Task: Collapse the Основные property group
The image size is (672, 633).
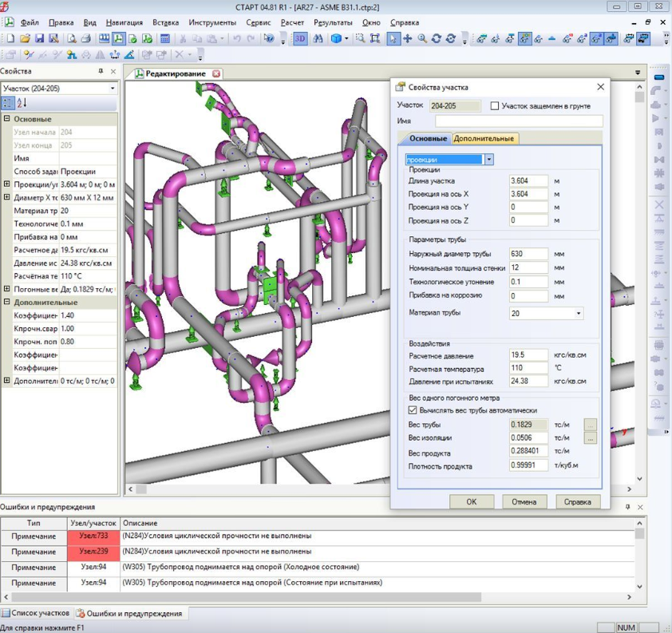Action: 7,119
